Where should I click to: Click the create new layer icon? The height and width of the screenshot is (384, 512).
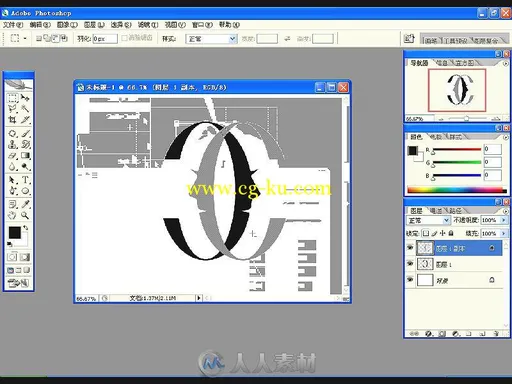click(x=482, y=333)
